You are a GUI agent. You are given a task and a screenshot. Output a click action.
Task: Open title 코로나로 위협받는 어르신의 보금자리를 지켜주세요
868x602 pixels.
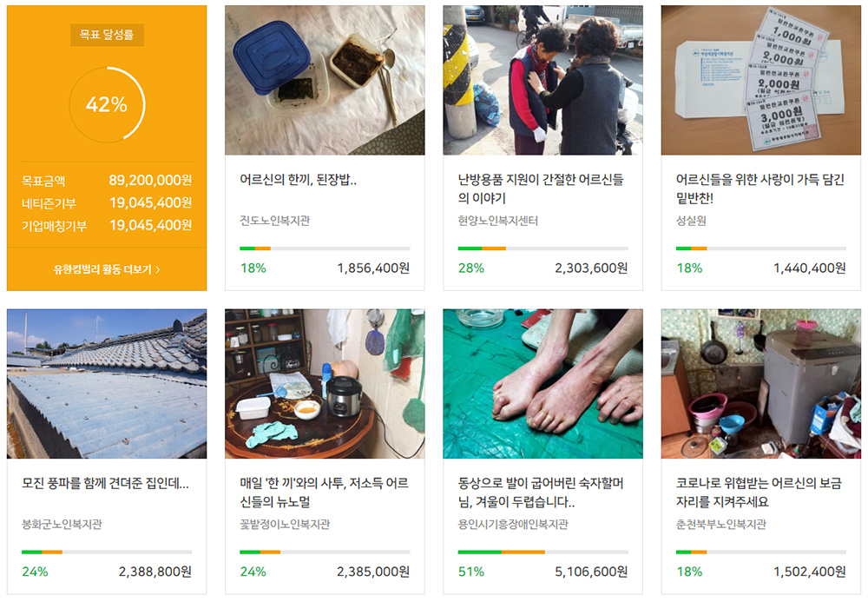coord(759,493)
